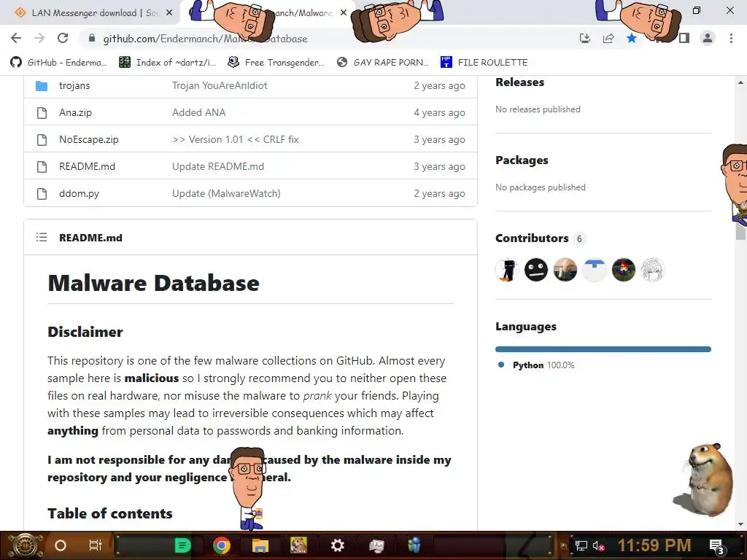Click the file icon beside ddom.py

(x=42, y=194)
